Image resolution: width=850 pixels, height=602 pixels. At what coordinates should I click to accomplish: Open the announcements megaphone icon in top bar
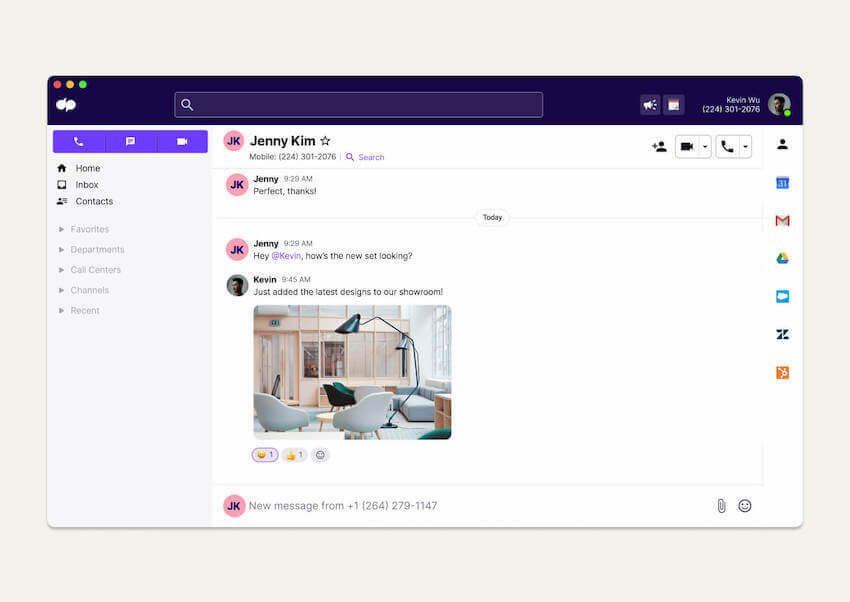pos(649,104)
